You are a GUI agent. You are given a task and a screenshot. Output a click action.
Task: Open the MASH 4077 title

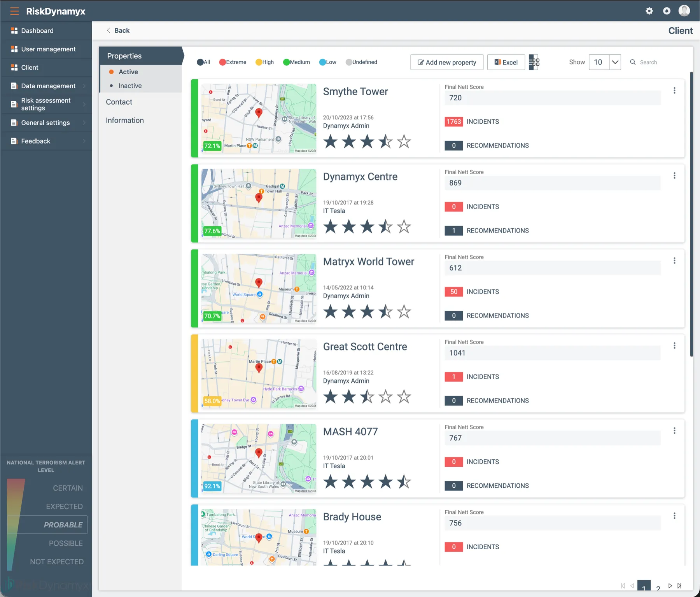(x=350, y=432)
